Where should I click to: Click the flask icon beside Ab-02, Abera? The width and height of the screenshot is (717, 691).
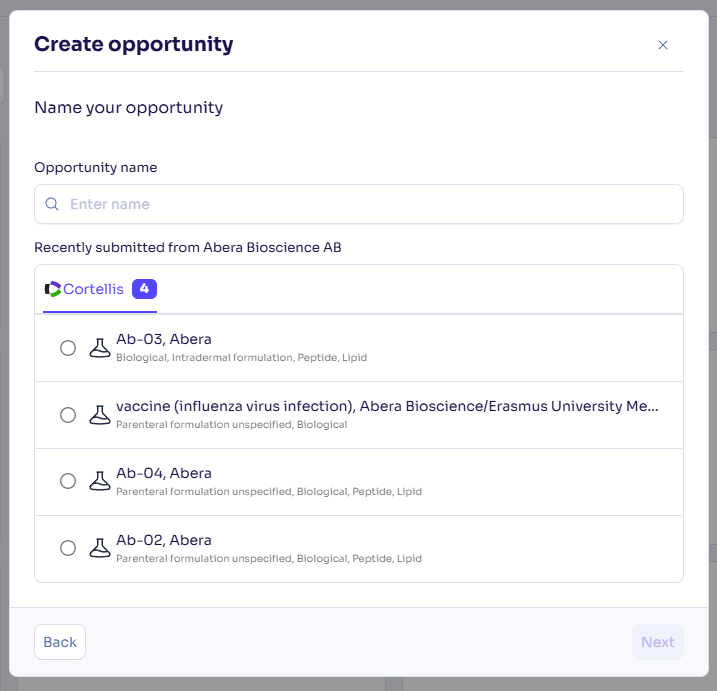click(x=100, y=548)
